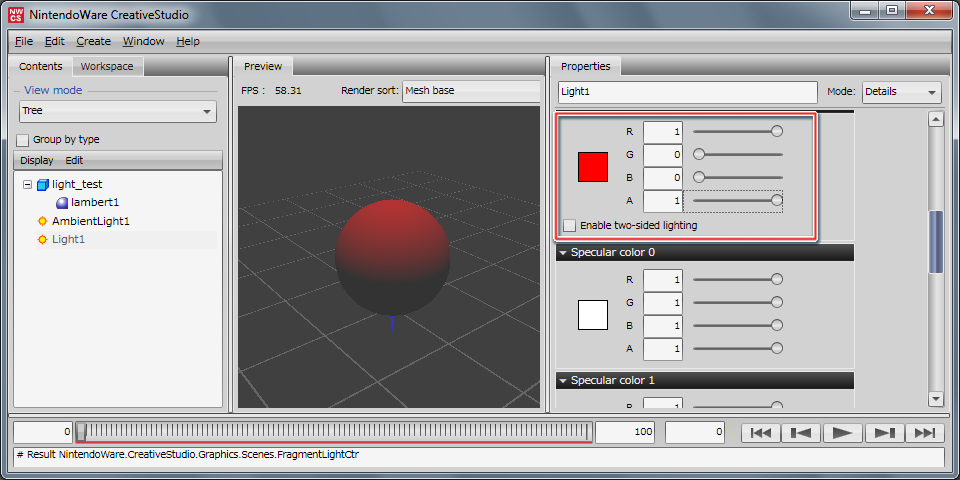Screen dimensions: 960x480
Task: Click the Display button in Contents panel
Action: point(37,160)
